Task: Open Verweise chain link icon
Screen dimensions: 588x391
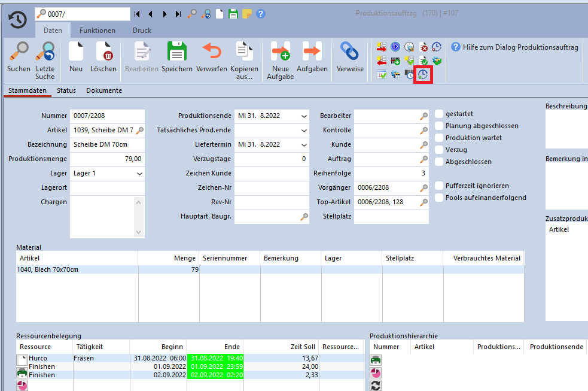Action: coord(350,52)
